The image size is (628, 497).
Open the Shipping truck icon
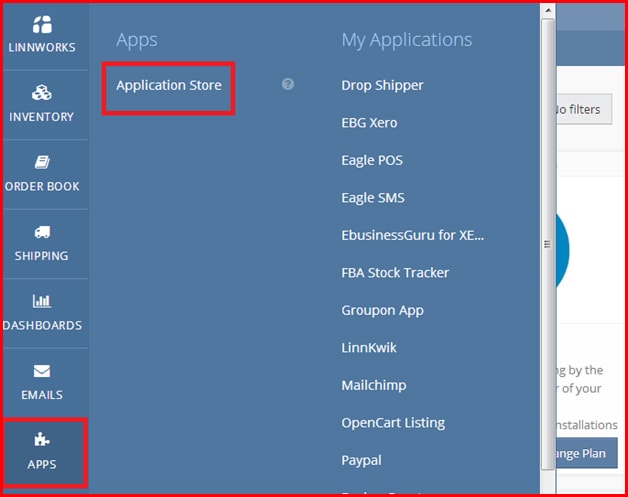pos(42,232)
